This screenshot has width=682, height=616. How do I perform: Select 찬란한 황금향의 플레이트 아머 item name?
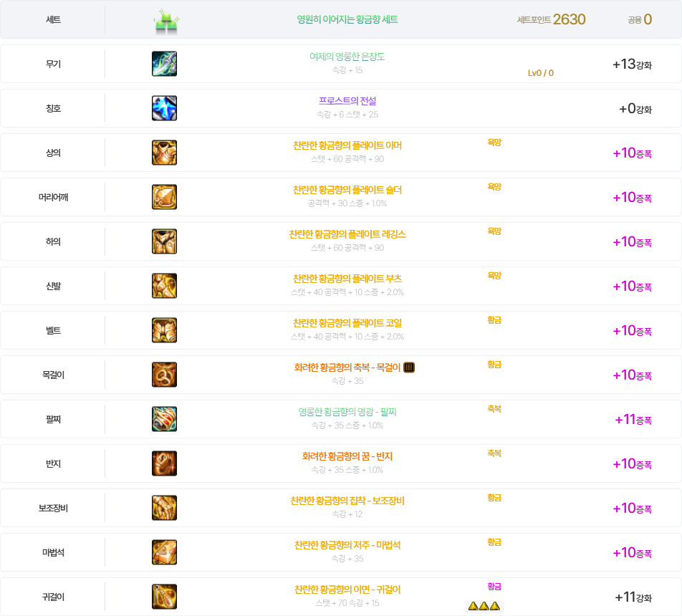(x=347, y=145)
